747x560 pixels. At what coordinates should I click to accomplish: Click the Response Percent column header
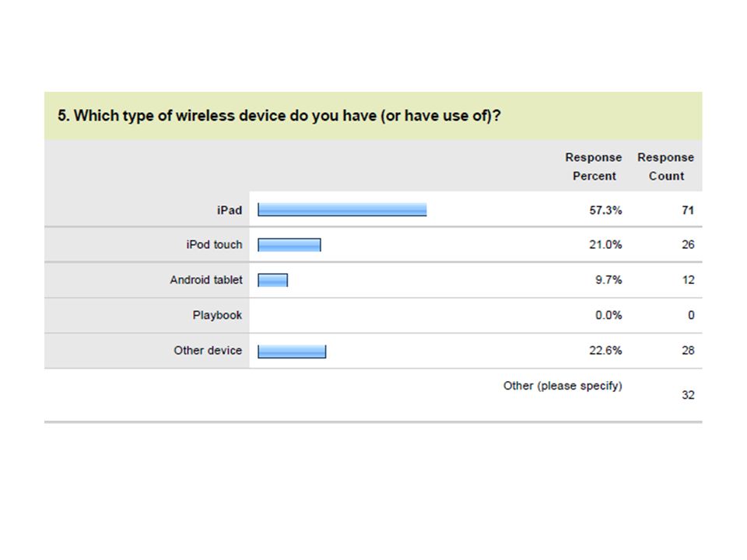(x=594, y=166)
